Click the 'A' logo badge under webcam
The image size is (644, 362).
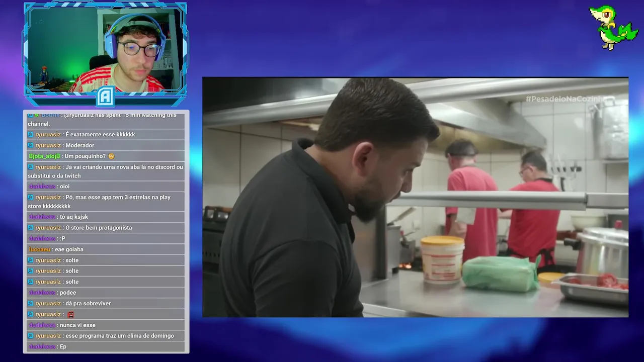click(105, 96)
